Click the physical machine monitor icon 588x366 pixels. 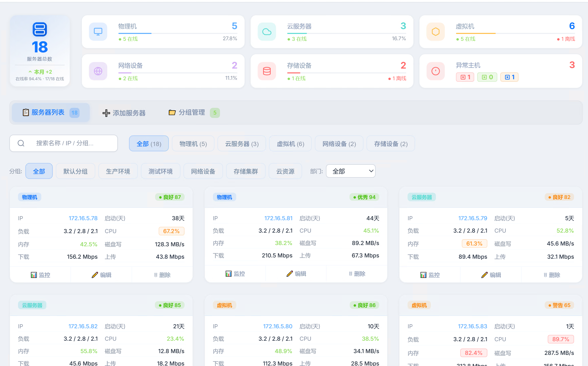[98, 32]
